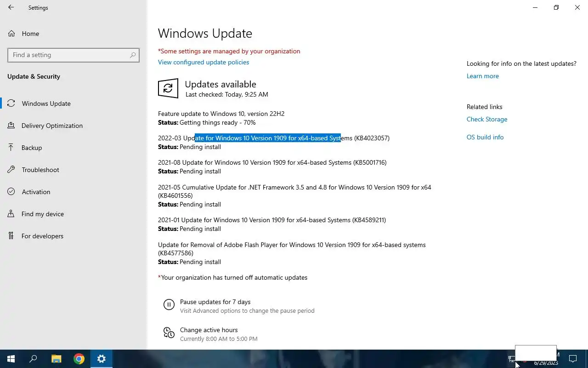Click the Find my device person icon

(x=11, y=214)
